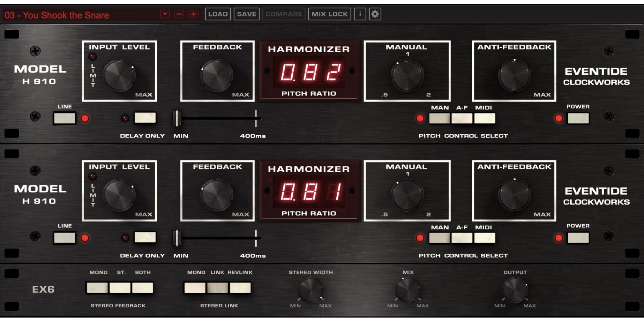644x322 pixels.
Task: Select MIDI pitch control on lower unit
Action: coord(485,238)
